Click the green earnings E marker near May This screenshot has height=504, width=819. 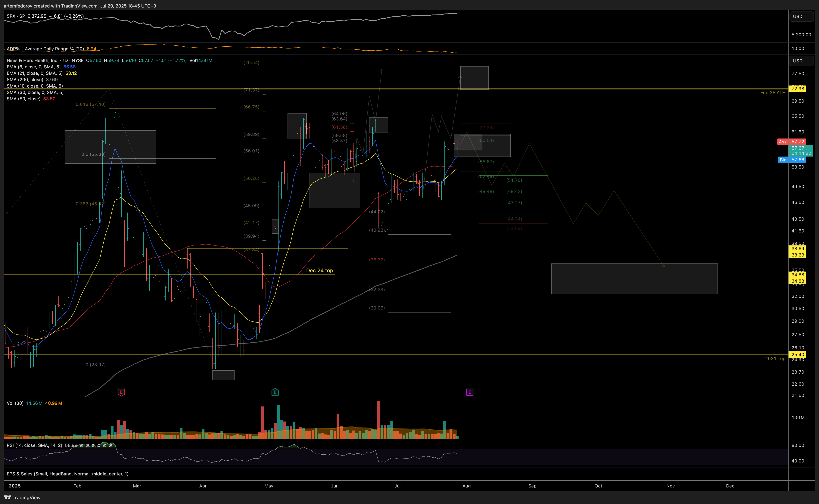275,392
